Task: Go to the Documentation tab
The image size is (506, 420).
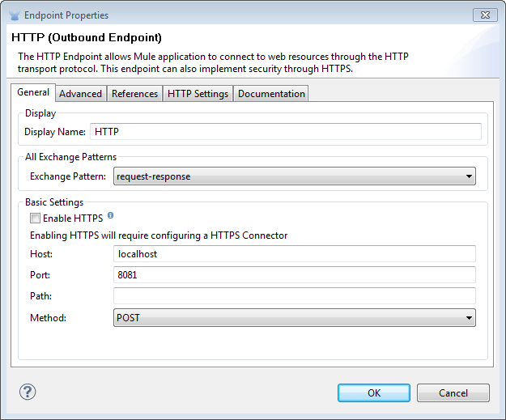Action: pyautogui.click(x=271, y=94)
